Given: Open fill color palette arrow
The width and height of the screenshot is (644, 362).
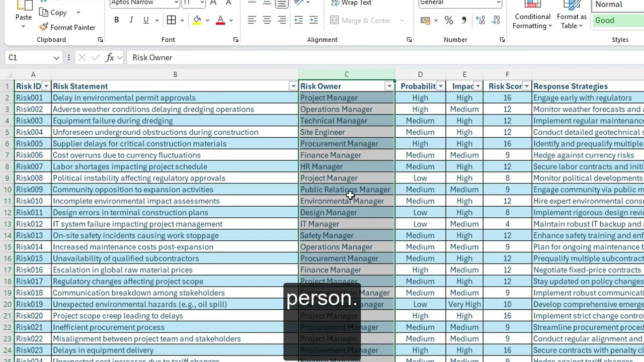Looking at the screenshot, I should 207,20.
